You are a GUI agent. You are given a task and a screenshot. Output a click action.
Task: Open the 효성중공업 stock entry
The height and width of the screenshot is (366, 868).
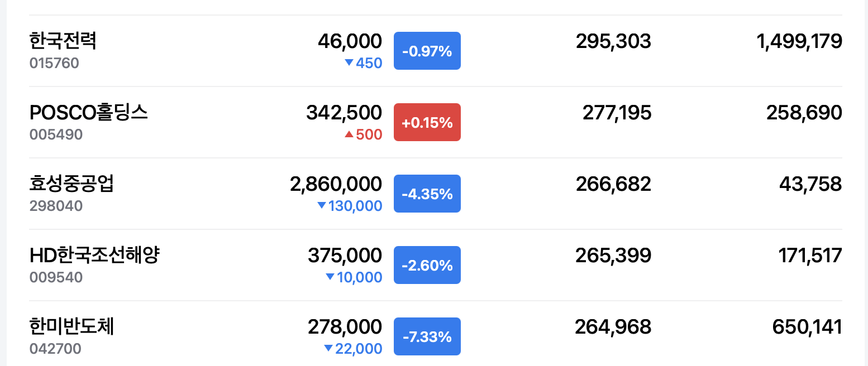point(71,184)
